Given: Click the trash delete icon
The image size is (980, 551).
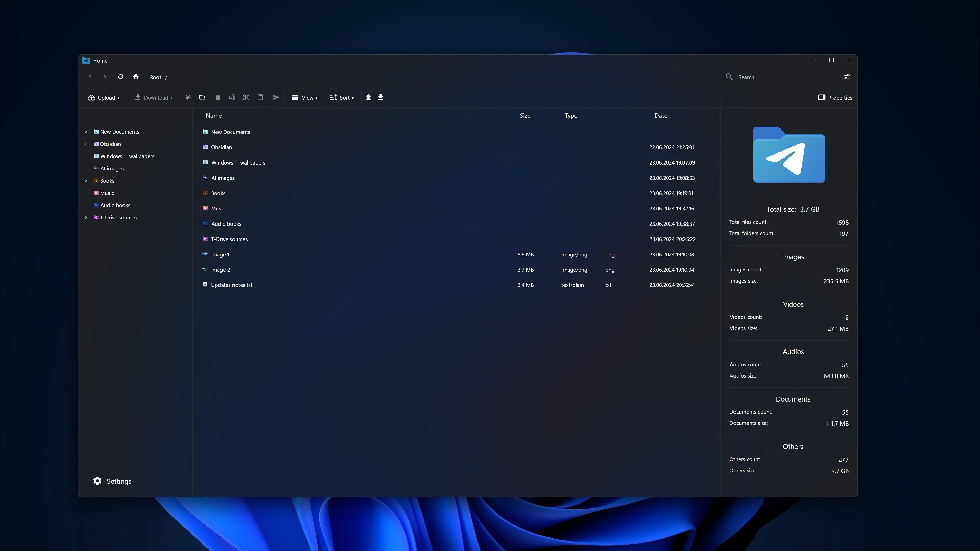Looking at the screenshot, I should point(218,98).
